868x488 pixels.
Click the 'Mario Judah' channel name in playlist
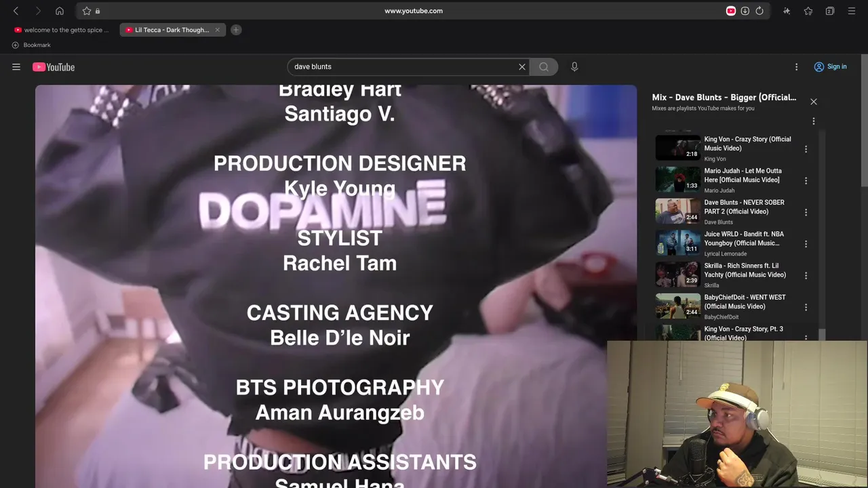(x=719, y=190)
